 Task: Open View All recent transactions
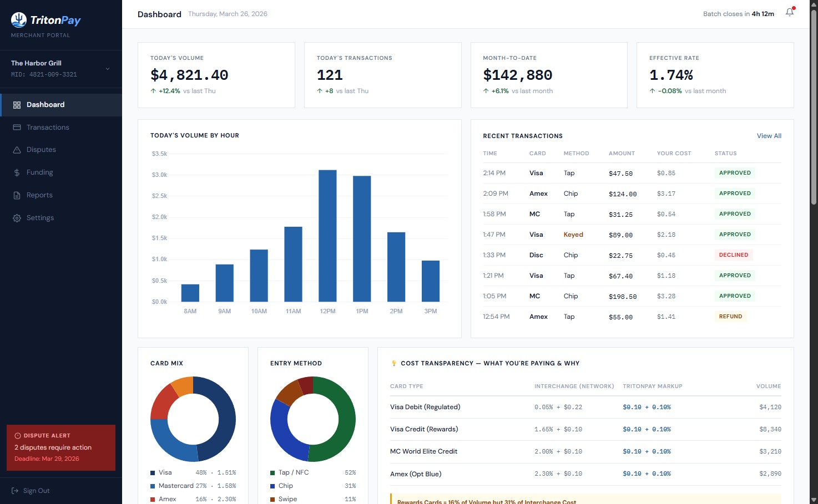(x=769, y=135)
